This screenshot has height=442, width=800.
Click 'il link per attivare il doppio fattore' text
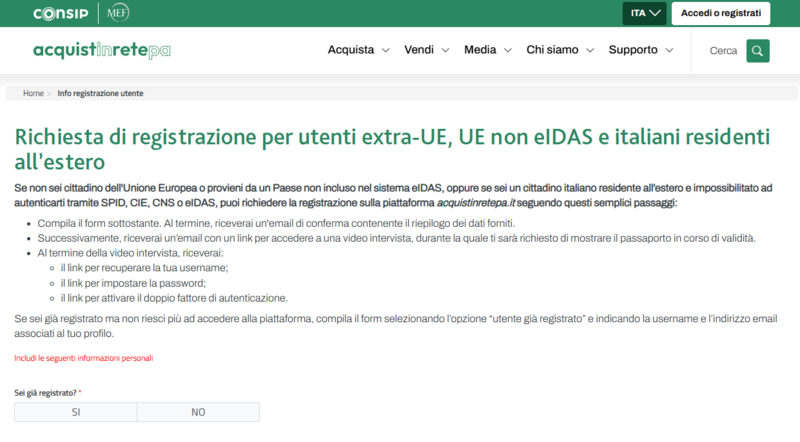point(174,298)
